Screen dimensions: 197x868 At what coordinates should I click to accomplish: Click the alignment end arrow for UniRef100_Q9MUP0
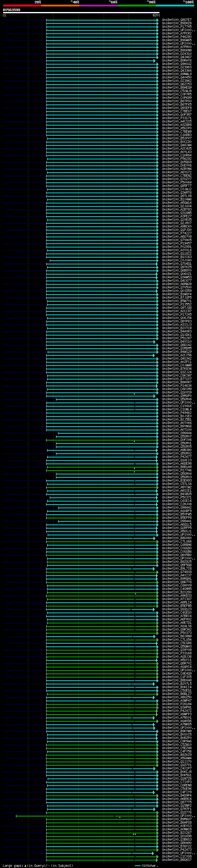pyautogui.click(x=155, y=396)
